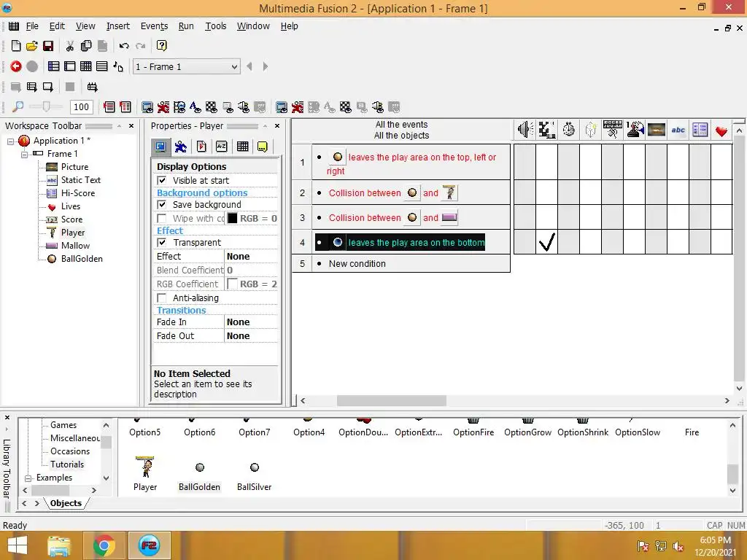Click the Hi-Score object column icon
This screenshot has width=747, height=560.
coord(700,130)
